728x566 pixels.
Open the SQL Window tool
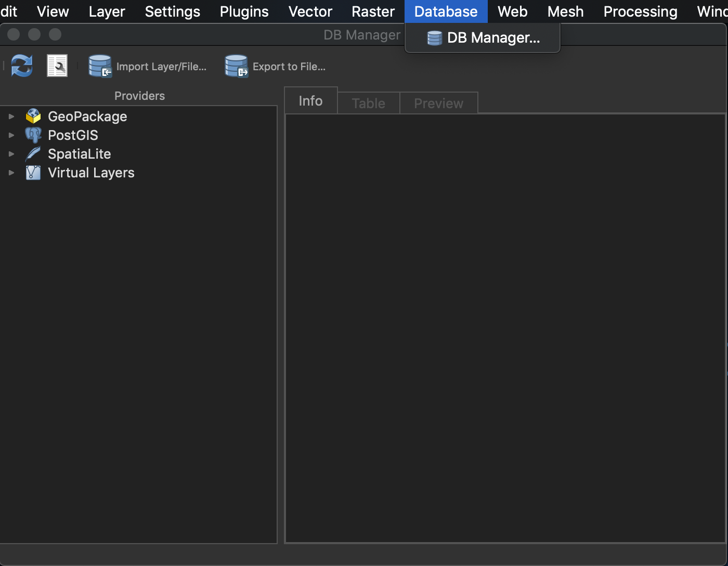pyautogui.click(x=57, y=66)
